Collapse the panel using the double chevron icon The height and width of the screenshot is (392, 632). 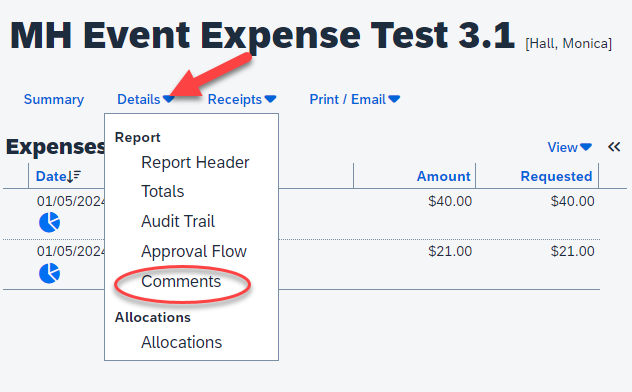click(614, 147)
